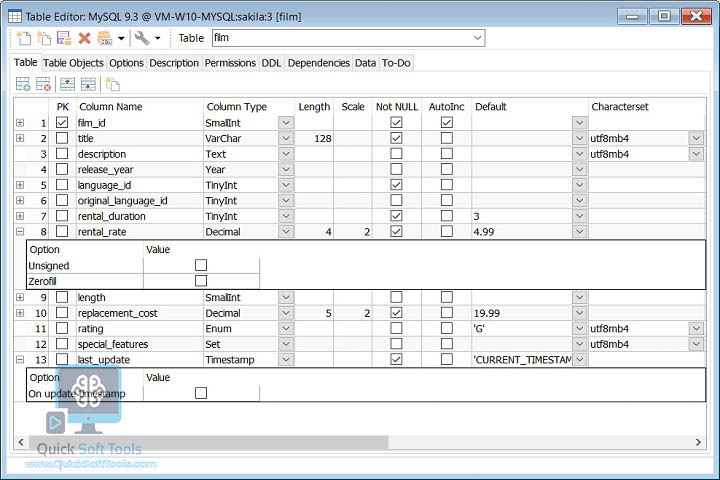Open Characterset dropdown for title row
Screen dimensions: 720x480
(696, 138)
